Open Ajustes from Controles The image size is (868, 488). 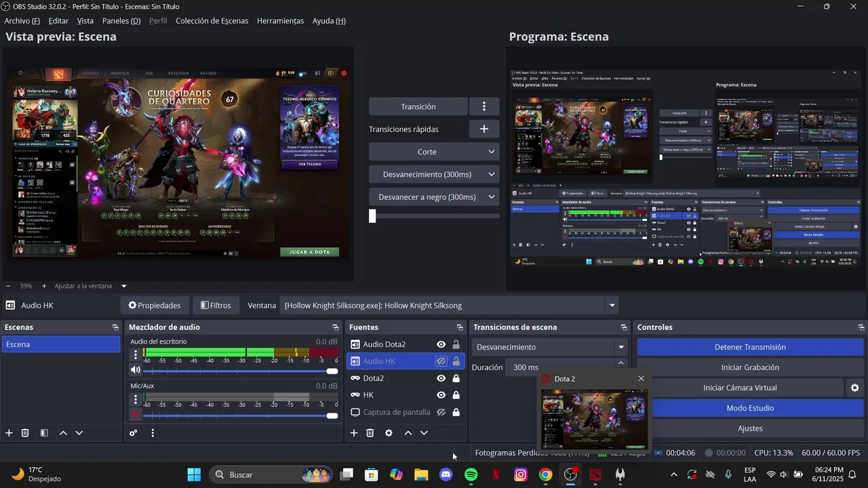750,428
